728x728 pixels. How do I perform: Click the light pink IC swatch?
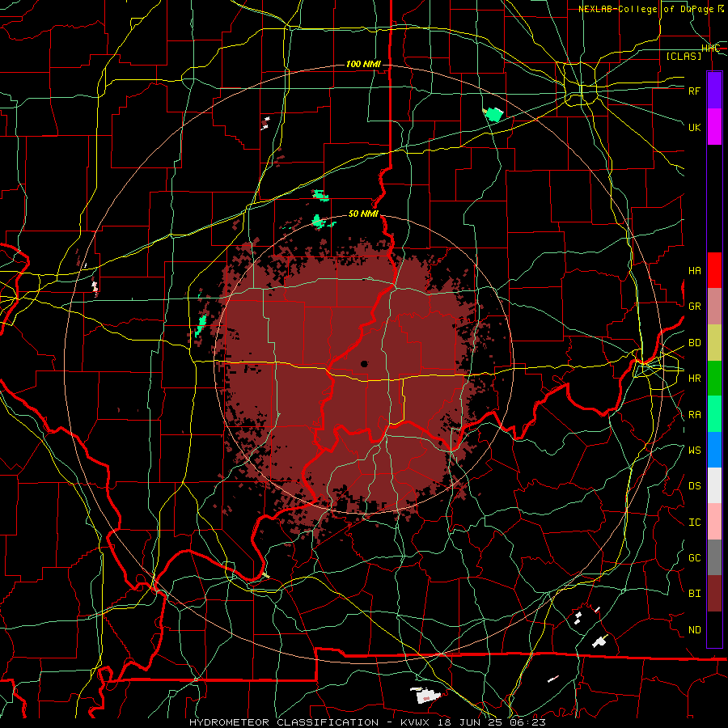pyautogui.click(x=714, y=522)
